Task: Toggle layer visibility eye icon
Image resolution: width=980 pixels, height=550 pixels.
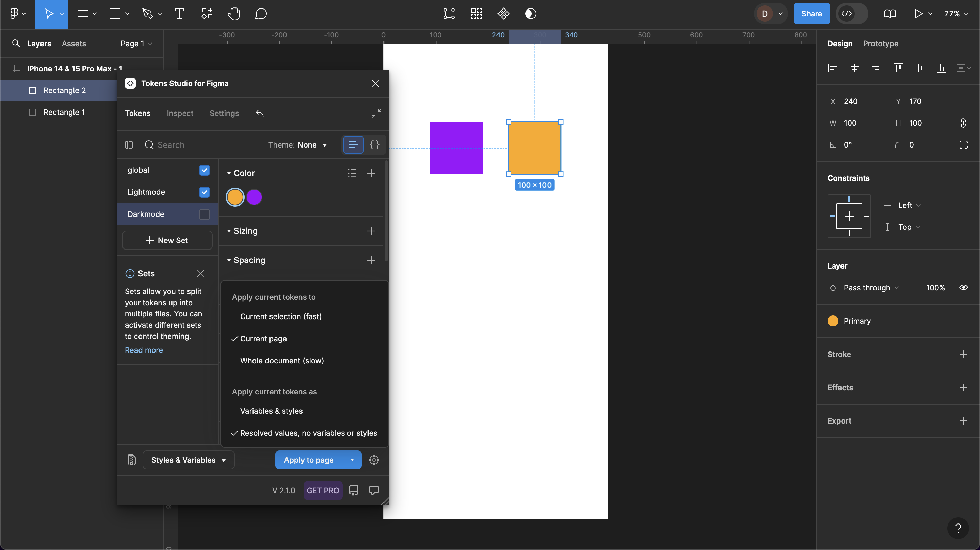Action: click(963, 287)
